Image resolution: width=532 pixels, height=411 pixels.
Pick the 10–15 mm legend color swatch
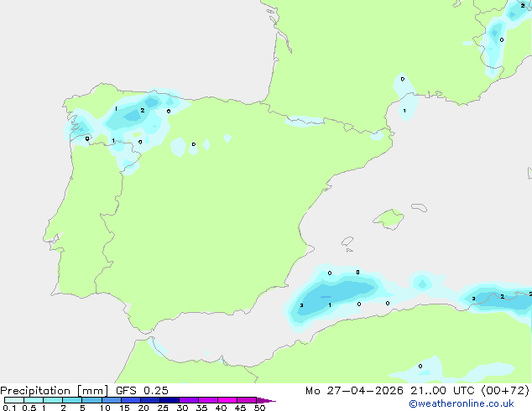pos(112,400)
